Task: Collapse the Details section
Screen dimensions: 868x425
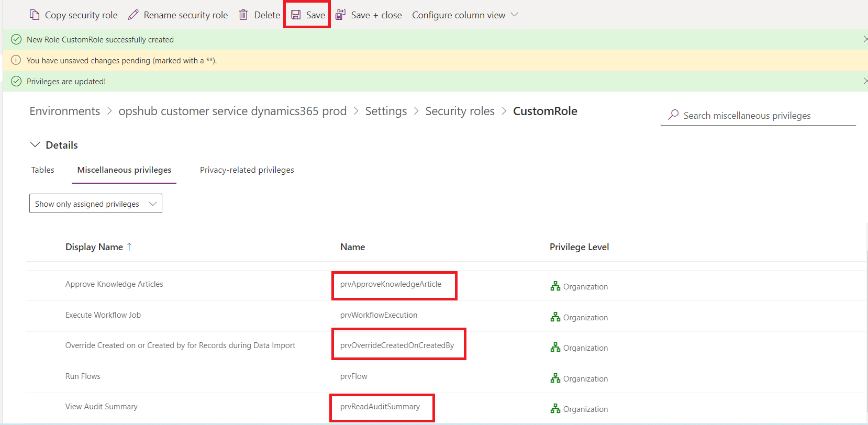Action: [x=35, y=145]
